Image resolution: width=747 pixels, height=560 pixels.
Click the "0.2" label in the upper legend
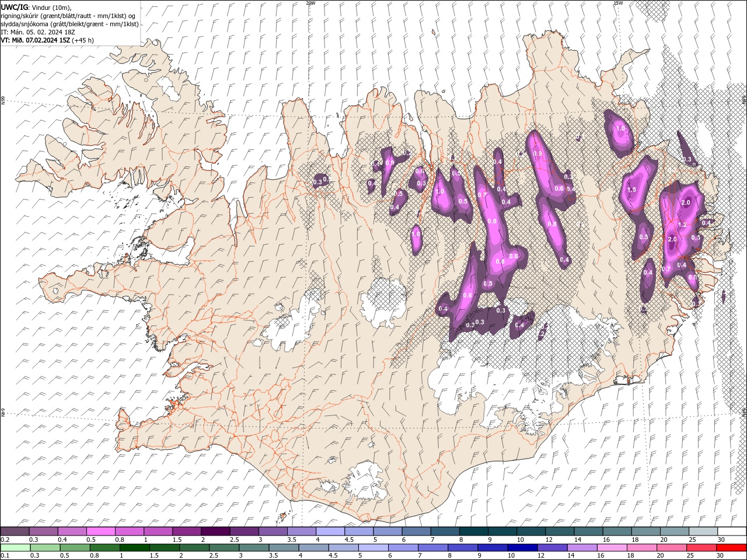click(5, 540)
